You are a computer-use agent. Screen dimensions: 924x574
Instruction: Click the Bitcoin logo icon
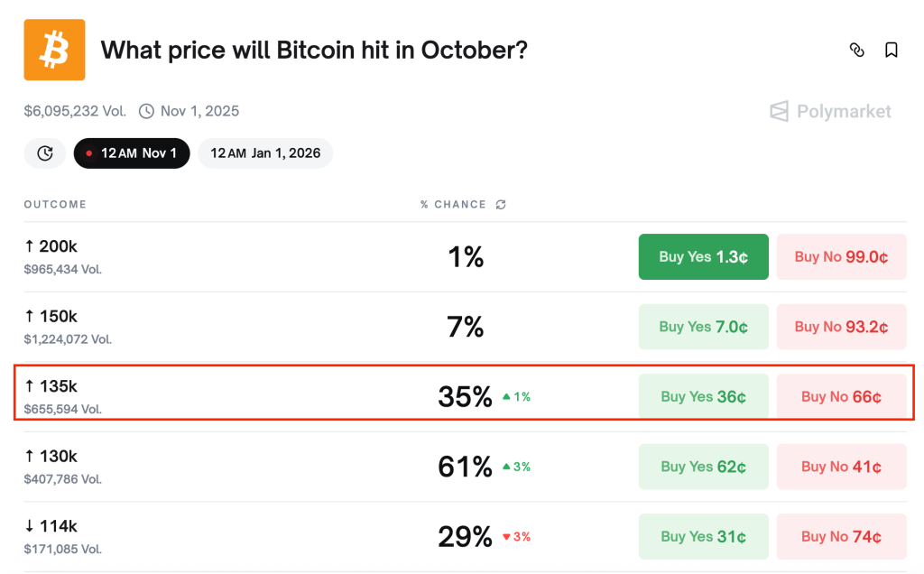click(x=54, y=51)
